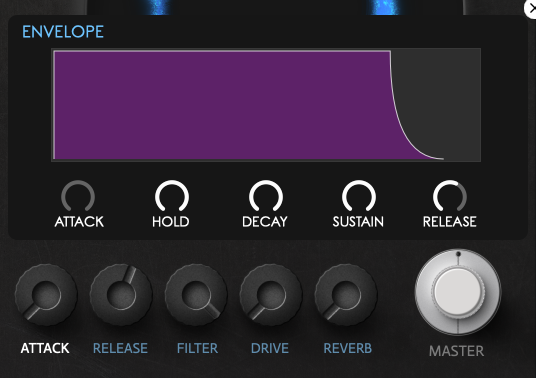Click the envelope Sustain ring knob

(359, 196)
